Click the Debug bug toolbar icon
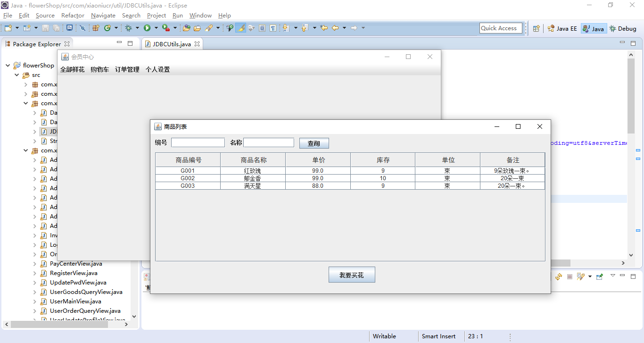The image size is (644, 343). [x=128, y=28]
